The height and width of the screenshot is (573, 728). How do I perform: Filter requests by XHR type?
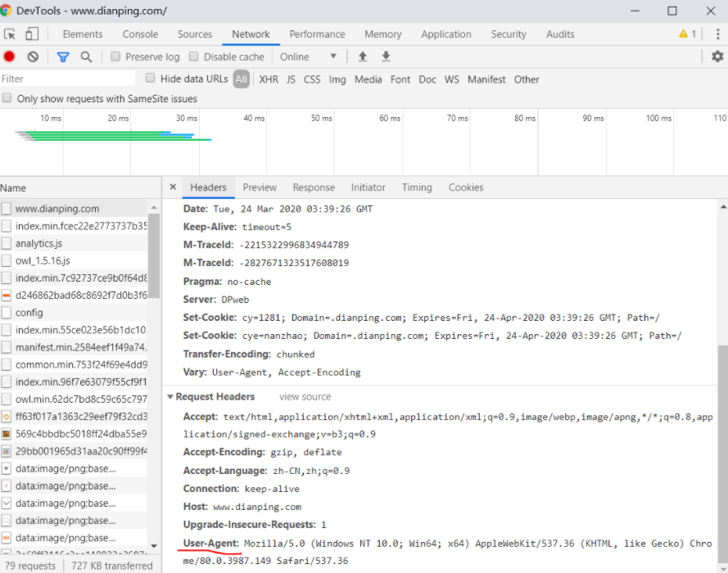click(x=269, y=79)
